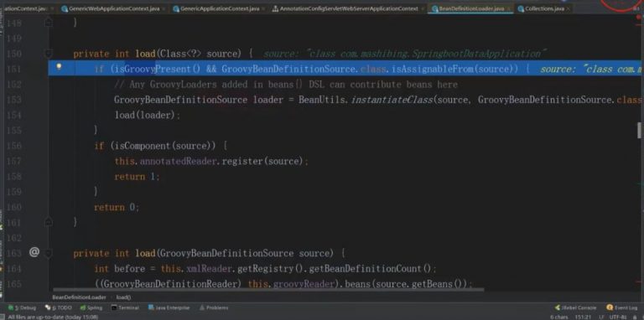Open the Java Enterprise tool window
Image resolution: width=644 pixels, height=320 pixels.
[x=169, y=307]
